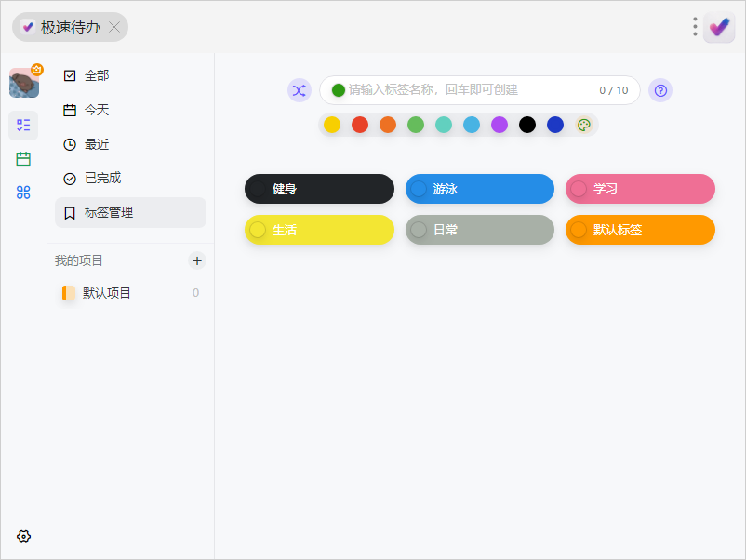Viewport: 746px width, 560px height.
Task: Select the 今天 menu label
Action: coord(97,110)
